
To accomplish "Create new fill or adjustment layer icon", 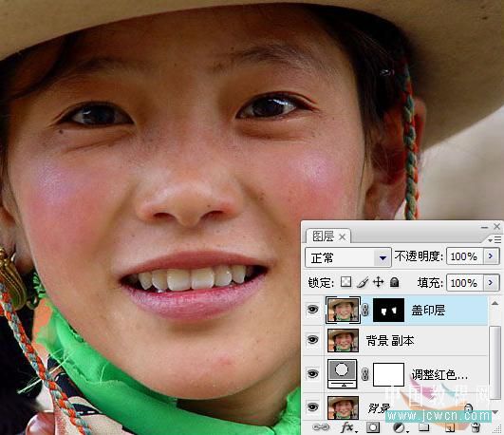I will coord(400,427).
